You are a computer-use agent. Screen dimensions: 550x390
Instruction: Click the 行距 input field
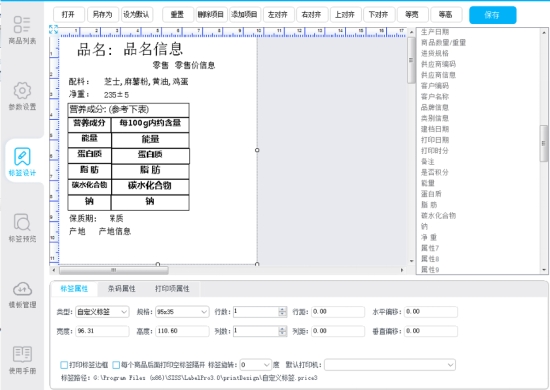coord(338,312)
